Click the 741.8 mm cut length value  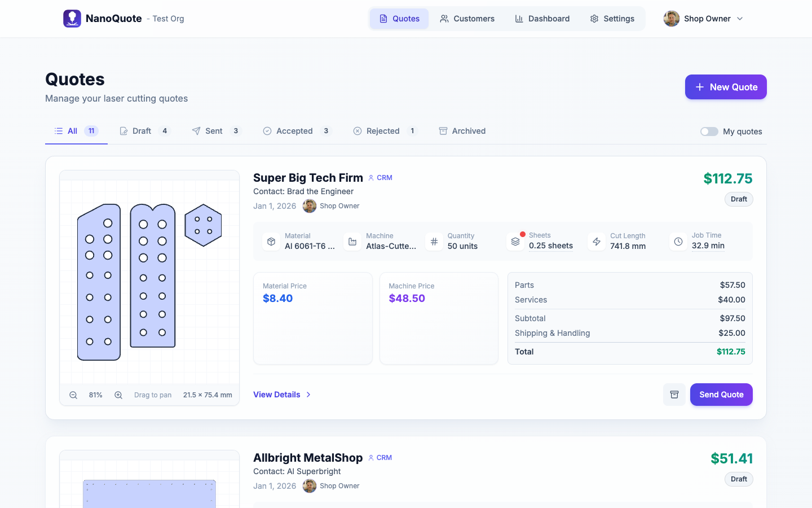pos(628,246)
